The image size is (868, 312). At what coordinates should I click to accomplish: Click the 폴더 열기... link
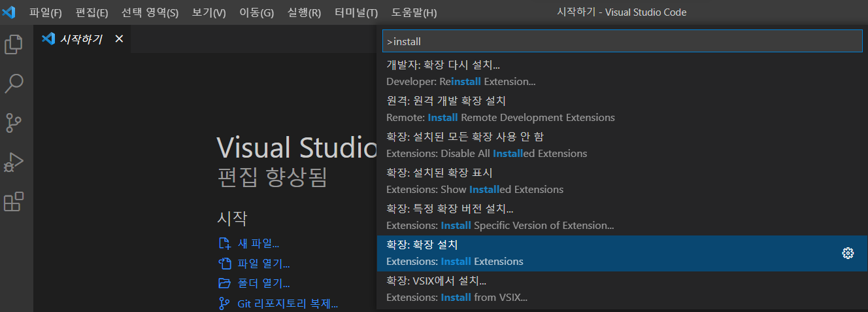tap(263, 283)
